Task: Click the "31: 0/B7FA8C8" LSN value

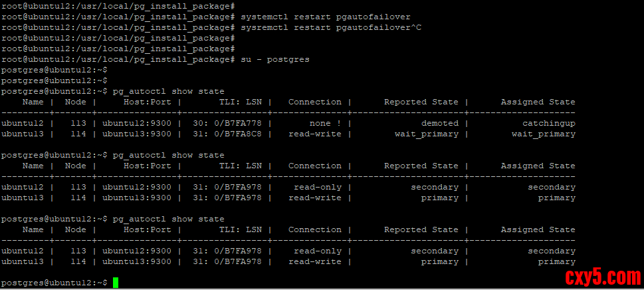Action: pos(233,134)
